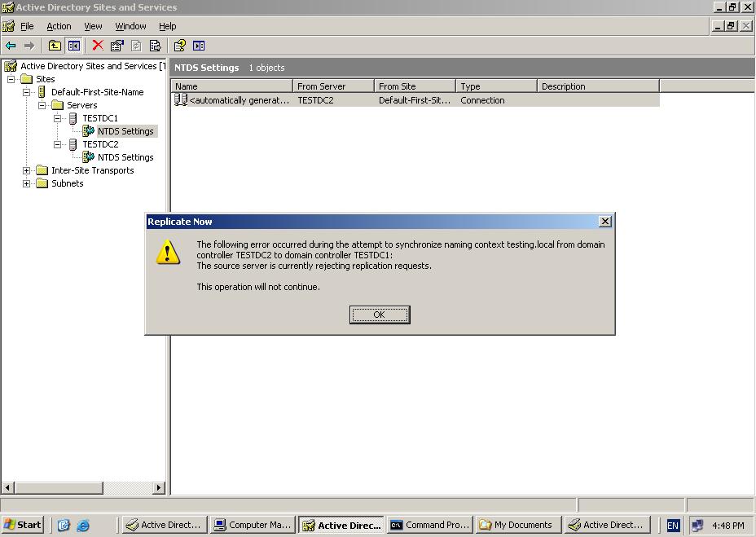Click the NTDS Settings icon under TESTDC2

coord(88,156)
